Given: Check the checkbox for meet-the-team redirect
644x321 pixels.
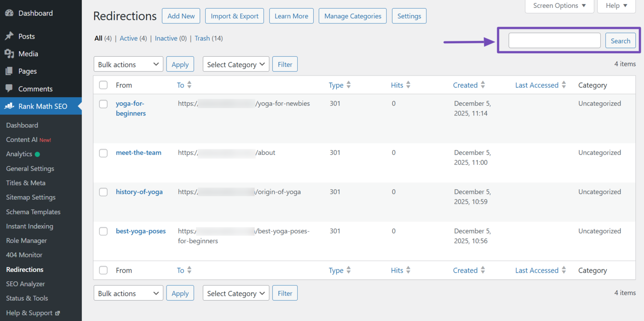Looking at the screenshot, I should (103, 152).
